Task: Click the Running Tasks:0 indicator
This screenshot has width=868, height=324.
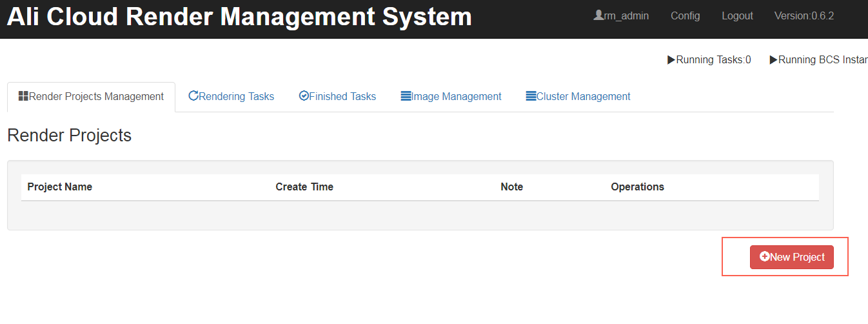Action: point(709,60)
